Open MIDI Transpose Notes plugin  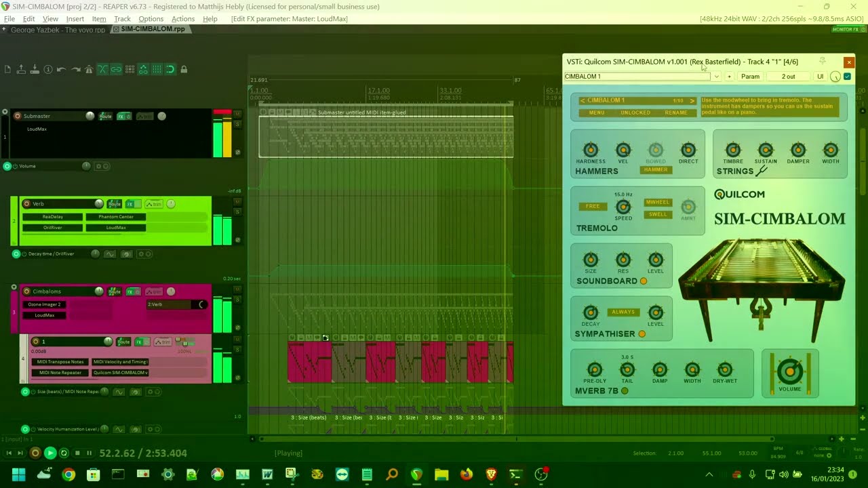pyautogui.click(x=61, y=362)
